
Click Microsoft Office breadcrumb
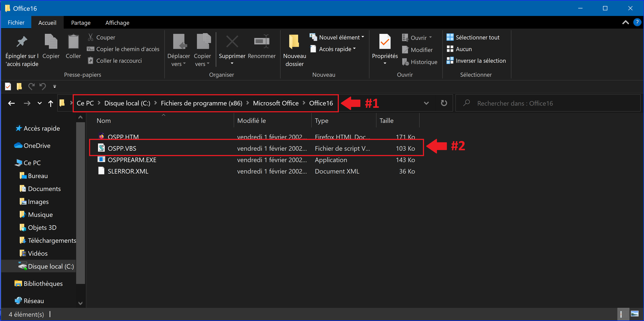click(276, 103)
